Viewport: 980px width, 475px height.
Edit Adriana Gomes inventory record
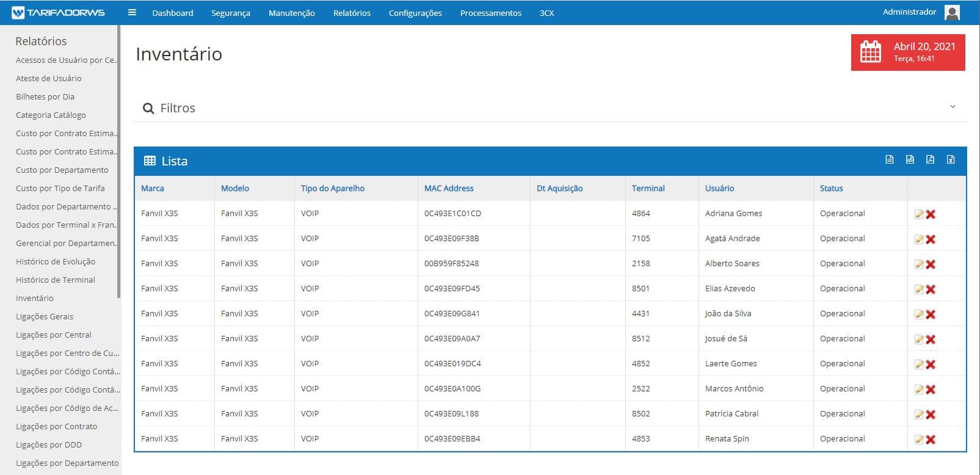[x=918, y=214]
